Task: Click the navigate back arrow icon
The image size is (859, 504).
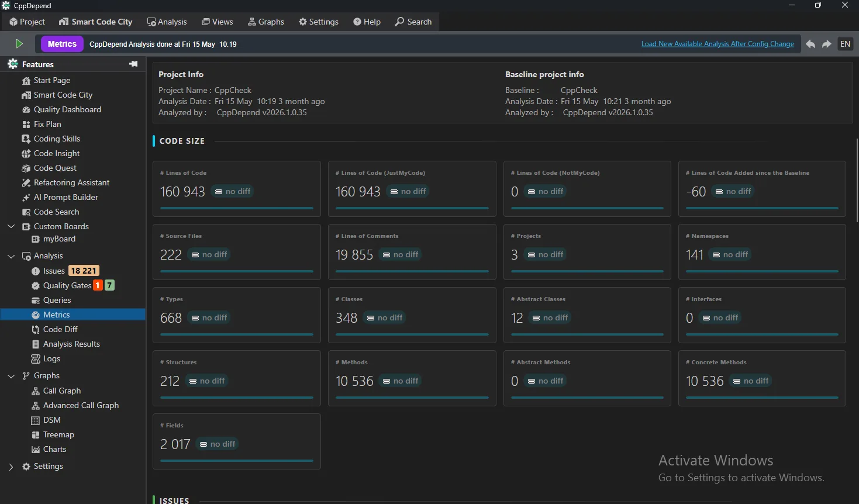Action: (810, 44)
